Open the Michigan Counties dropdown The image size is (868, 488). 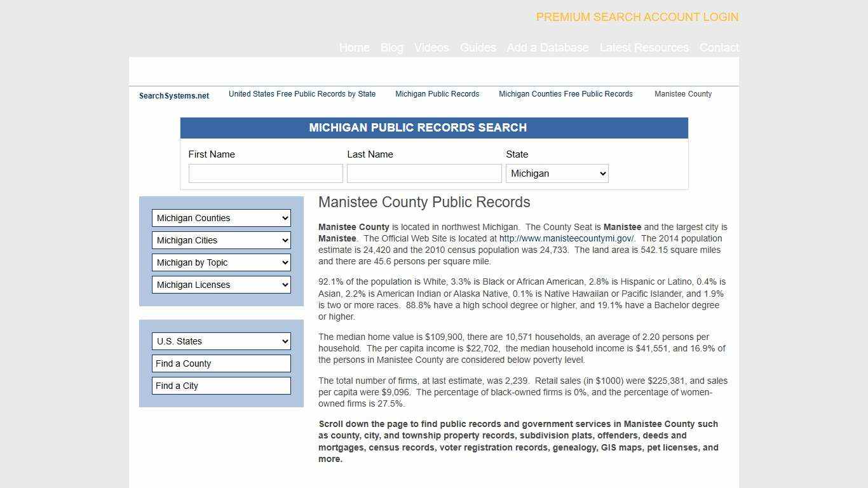pos(221,218)
